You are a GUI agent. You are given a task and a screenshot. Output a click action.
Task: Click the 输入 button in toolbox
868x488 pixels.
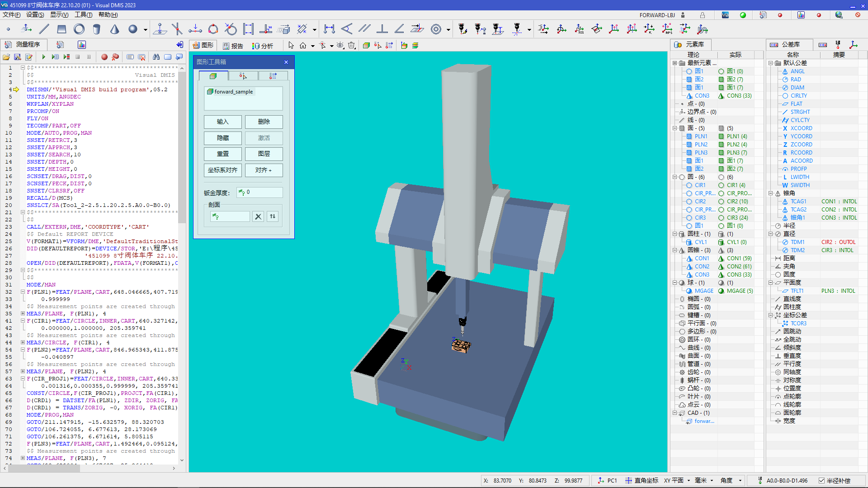(x=222, y=122)
